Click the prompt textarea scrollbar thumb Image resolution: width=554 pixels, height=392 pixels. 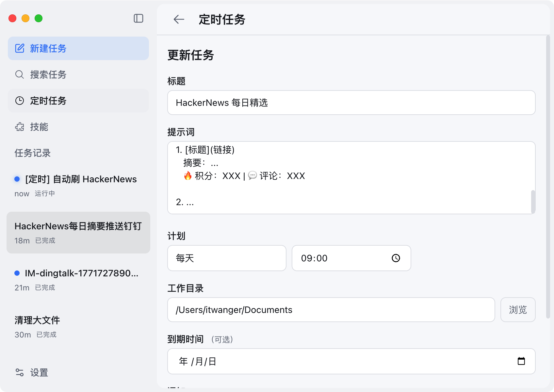pos(533,202)
